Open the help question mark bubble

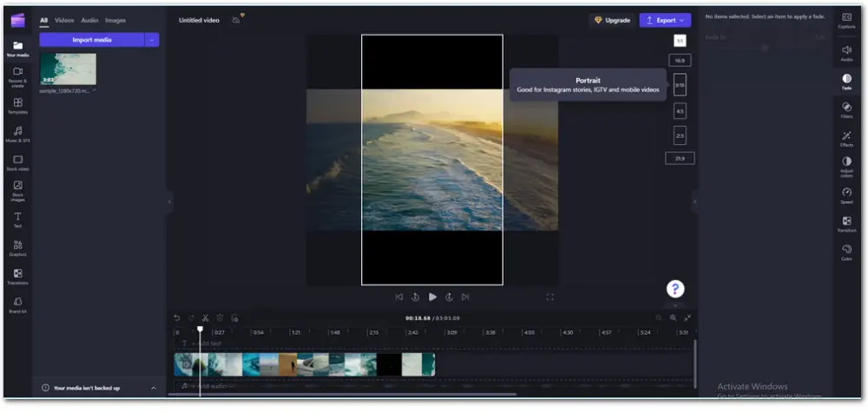(674, 289)
